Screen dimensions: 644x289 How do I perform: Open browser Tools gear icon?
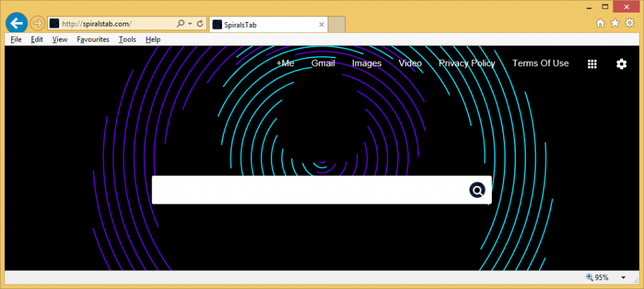pyautogui.click(x=629, y=23)
